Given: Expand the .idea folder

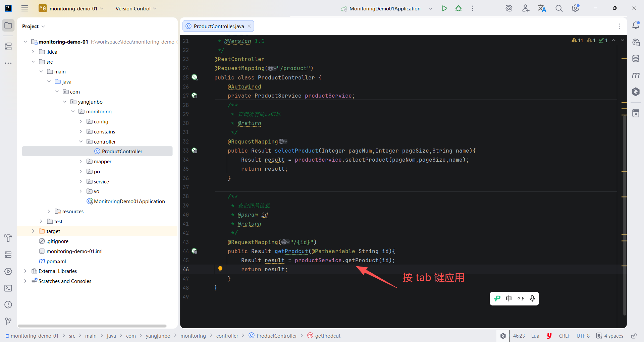Looking at the screenshot, I should click(33, 52).
